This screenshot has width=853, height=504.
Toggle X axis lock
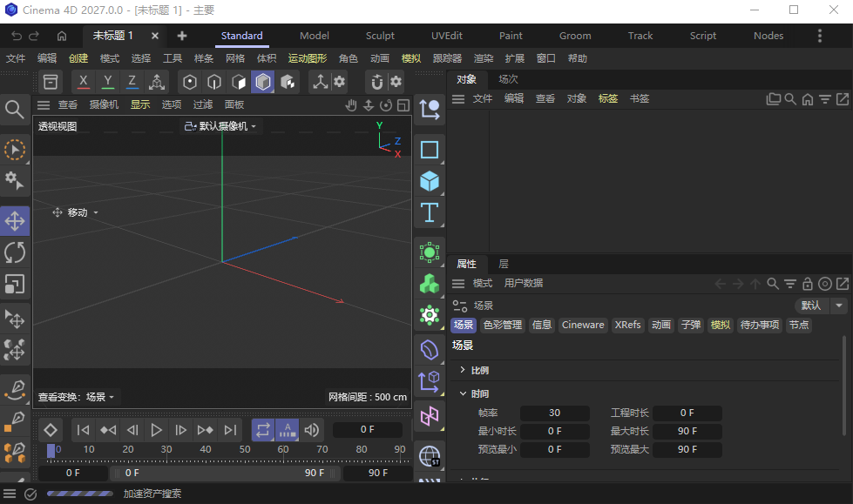[84, 82]
